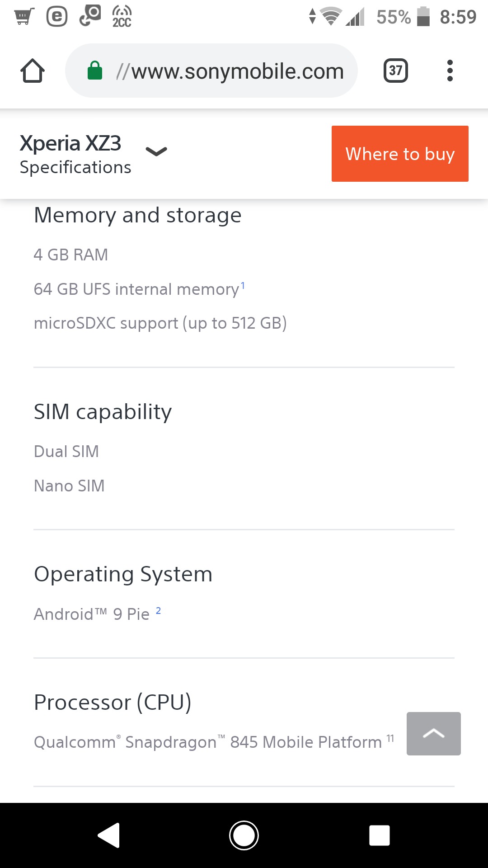Tap the 2CC hotspot status icon
Viewport: 488px width, 868px height.
coord(122,17)
